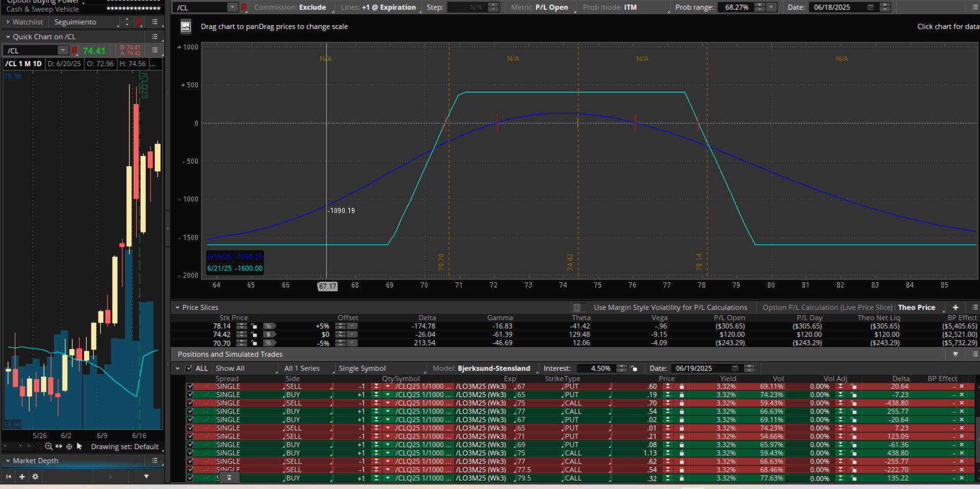Click the zoom-in magnifier on Quick Chart
Screen dimensions: 980x489
[48, 446]
